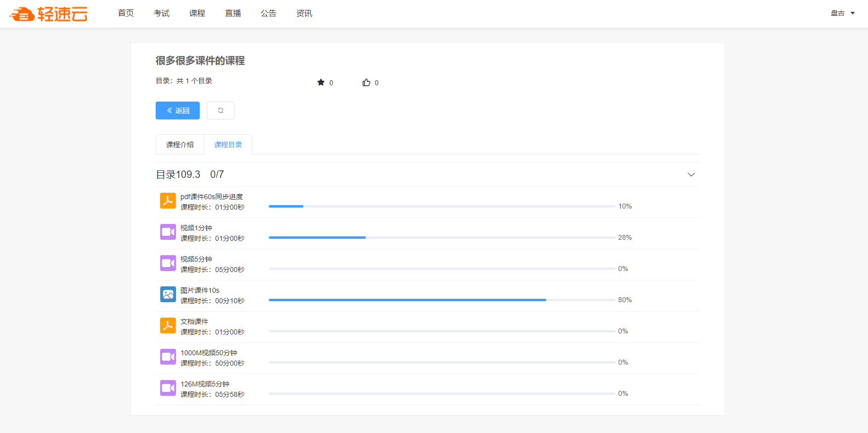This screenshot has height=433, width=868.
Task: Open the 盘古 user dropdown arrow
Action: point(853,13)
